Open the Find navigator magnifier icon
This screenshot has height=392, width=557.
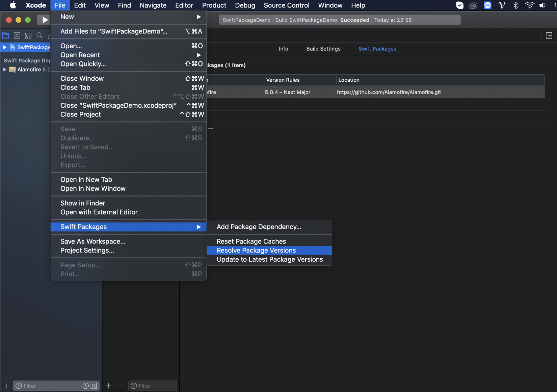39,35
